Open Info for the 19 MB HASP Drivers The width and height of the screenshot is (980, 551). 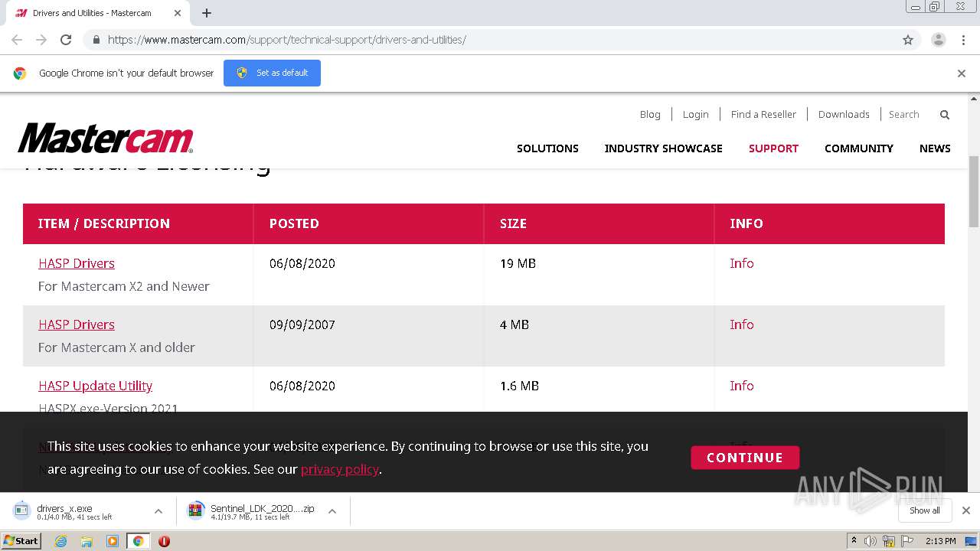pos(742,263)
